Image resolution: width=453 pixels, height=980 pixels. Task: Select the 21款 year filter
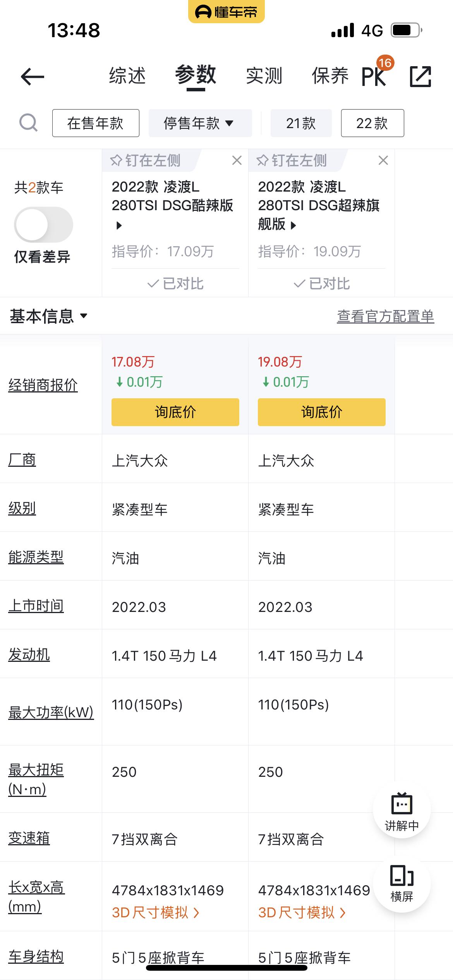(x=301, y=123)
